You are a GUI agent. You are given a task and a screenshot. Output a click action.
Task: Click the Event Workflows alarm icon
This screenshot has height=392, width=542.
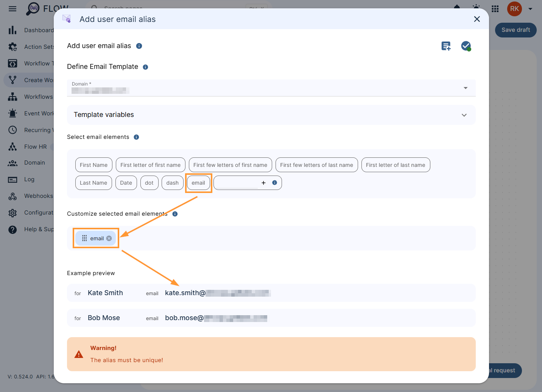(12, 114)
